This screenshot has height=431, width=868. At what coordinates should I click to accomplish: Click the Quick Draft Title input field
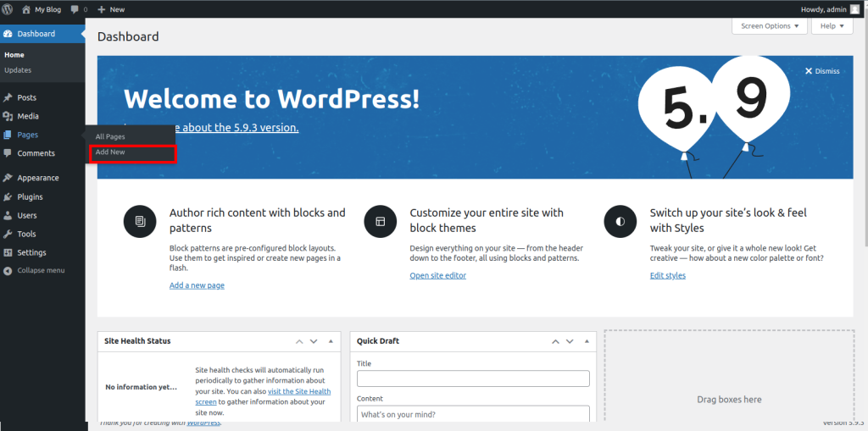(473, 379)
